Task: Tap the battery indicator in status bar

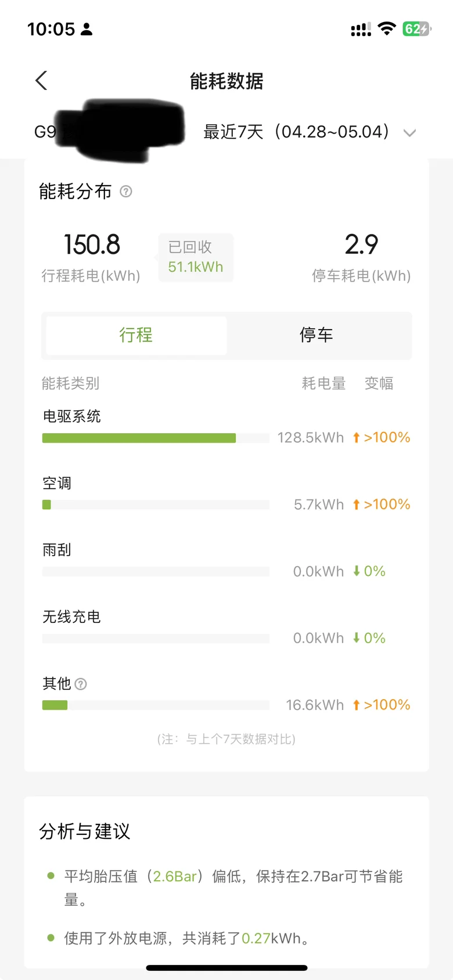Action: click(x=417, y=29)
